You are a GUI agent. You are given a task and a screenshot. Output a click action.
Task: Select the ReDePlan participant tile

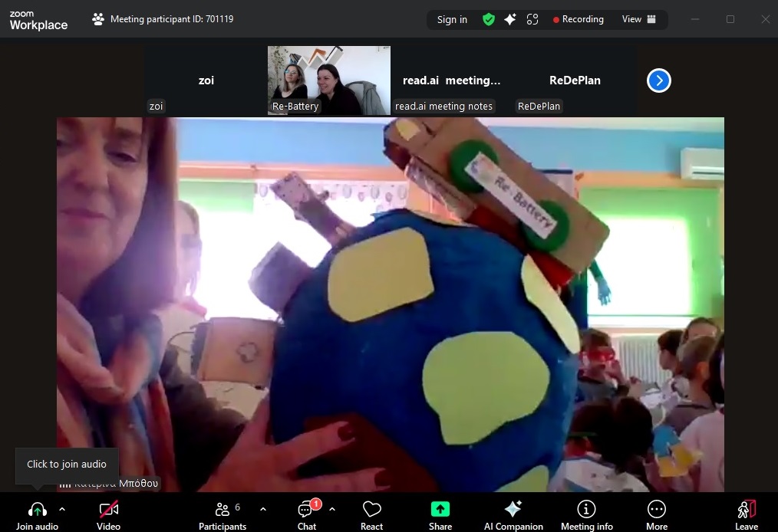pyautogui.click(x=575, y=80)
